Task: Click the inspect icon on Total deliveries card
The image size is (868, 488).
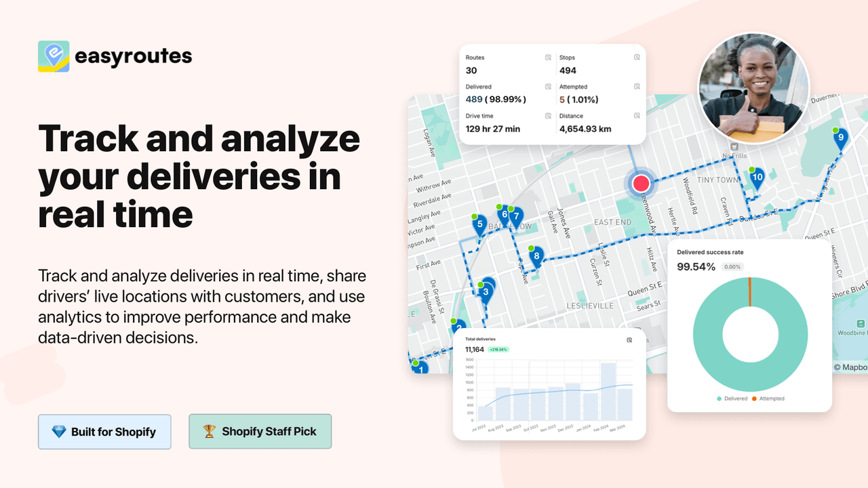Action: tap(629, 340)
